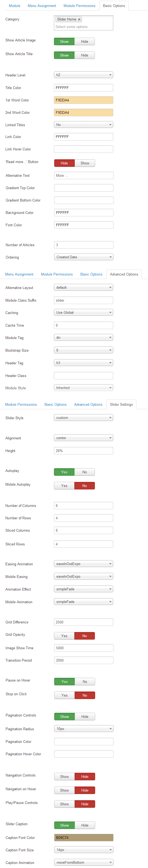Screen dimensions: 148x868
Task: Enable Mobile Autoplay with Yes
Action: [x=64, y=486]
